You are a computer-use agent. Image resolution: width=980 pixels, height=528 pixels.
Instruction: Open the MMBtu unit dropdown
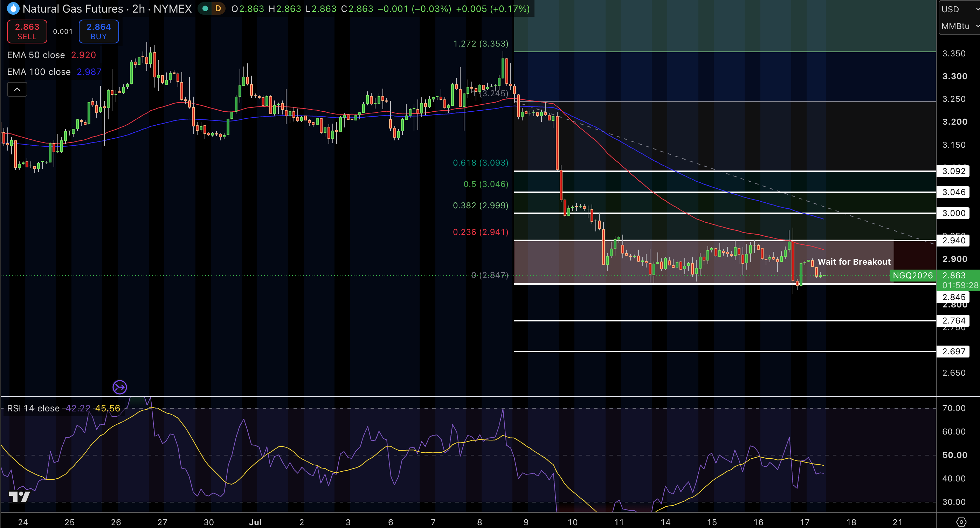point(959,26)
